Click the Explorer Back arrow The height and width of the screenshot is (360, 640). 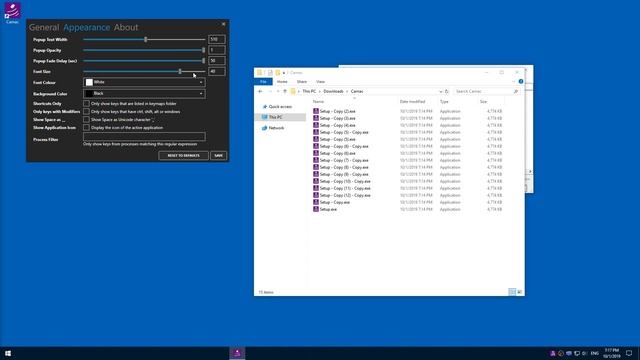260,91
